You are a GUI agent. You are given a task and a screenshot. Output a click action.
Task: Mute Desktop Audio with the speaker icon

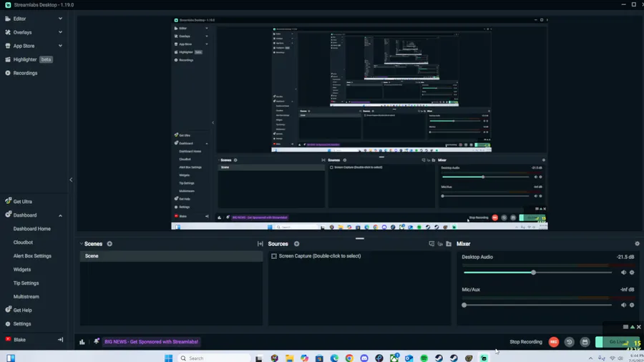tap(623, 273)
